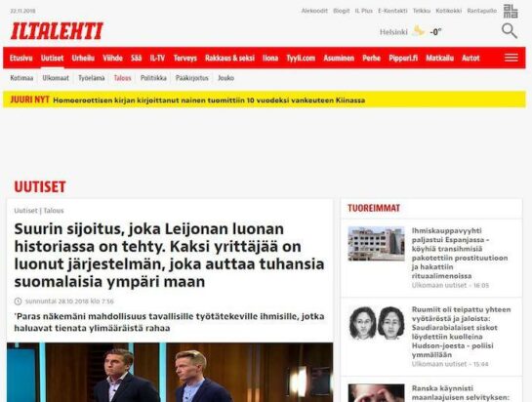Open the Saudi sisters Hudson-joesta article
The image size is (532, 402).
pyautogui.click(x=461, y=332)
